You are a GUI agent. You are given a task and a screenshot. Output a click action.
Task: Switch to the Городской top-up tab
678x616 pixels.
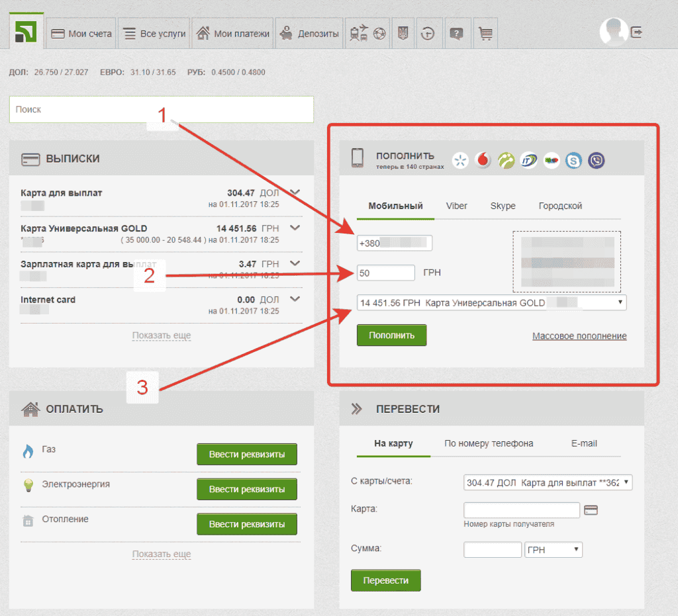point(560,206)
